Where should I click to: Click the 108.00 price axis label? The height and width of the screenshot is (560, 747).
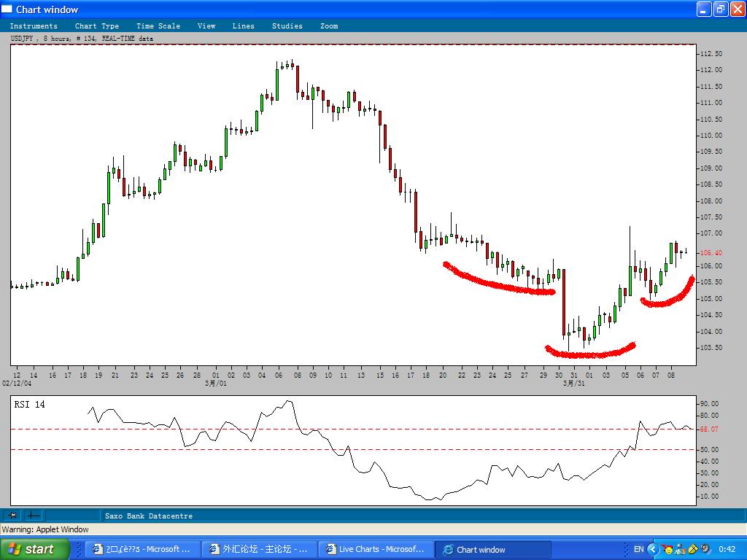[x=711, y=201]
